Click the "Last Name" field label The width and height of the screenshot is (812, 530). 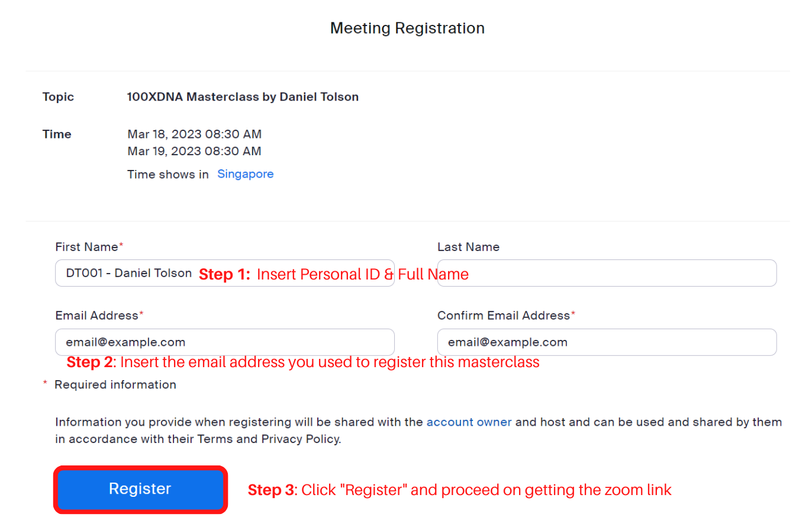click(x=468, y=247)
